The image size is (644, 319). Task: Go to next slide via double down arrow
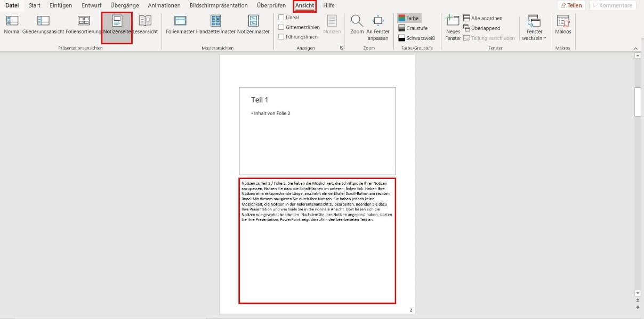638,307
